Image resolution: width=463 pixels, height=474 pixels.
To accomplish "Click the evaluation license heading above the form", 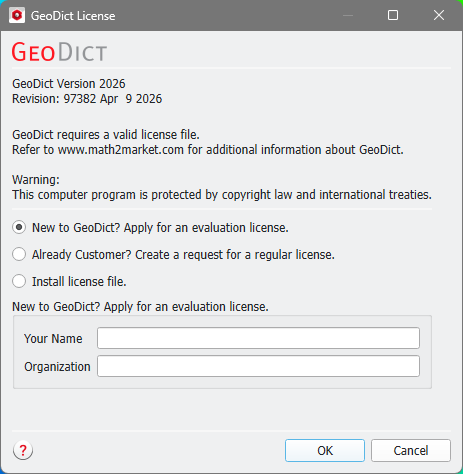I will click(x=140, y=306).
